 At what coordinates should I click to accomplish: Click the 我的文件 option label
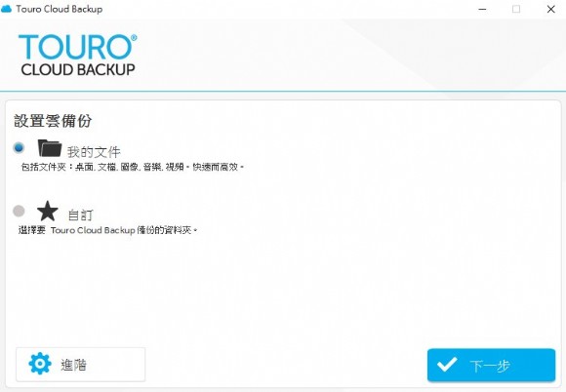click(x=94, y=152)
